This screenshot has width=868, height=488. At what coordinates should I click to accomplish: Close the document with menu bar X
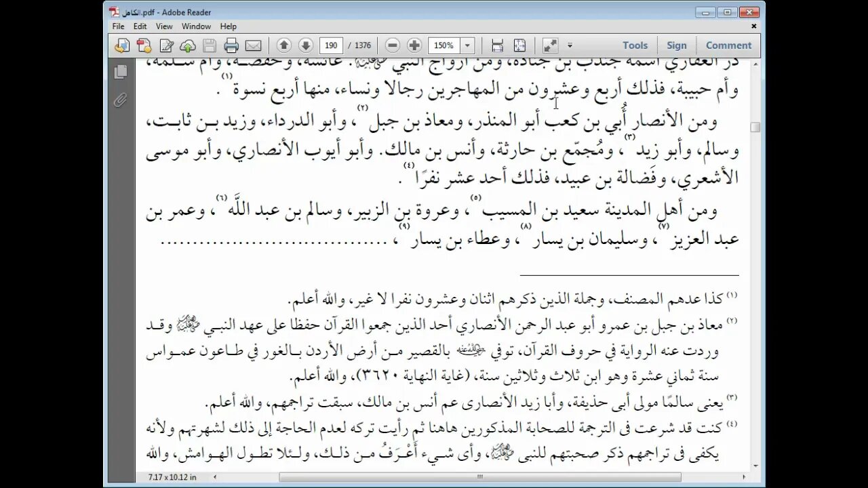click(x=754, y=26)
